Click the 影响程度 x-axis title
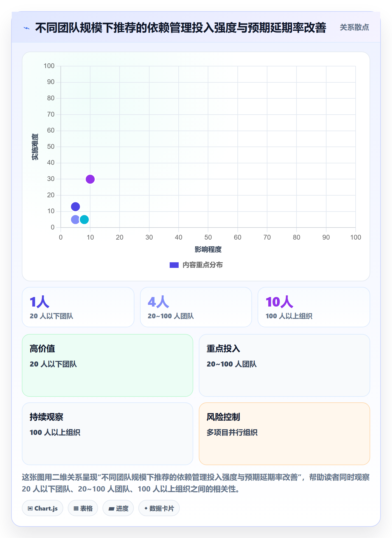392x538 pixels. pos(208,249)
